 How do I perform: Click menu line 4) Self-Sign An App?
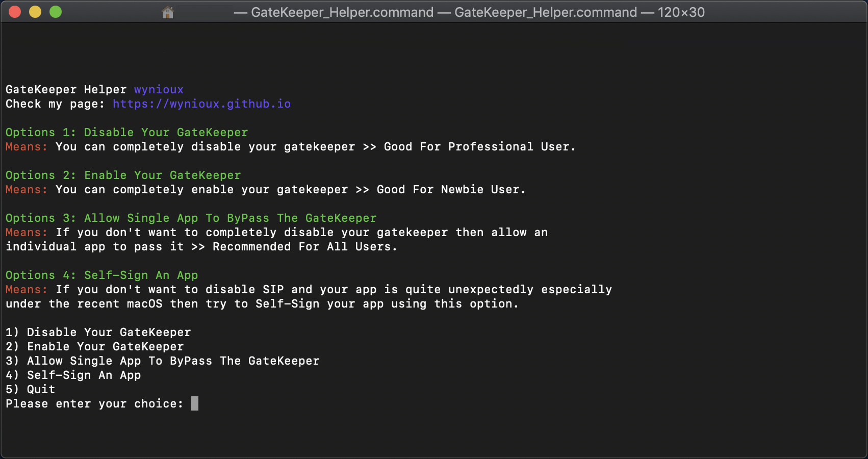point(73,375)
